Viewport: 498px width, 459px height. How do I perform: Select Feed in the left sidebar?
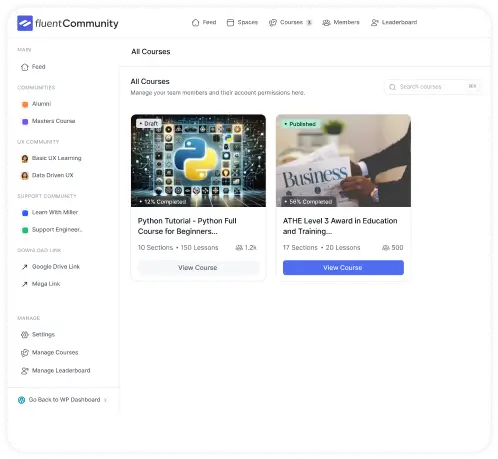33,67
